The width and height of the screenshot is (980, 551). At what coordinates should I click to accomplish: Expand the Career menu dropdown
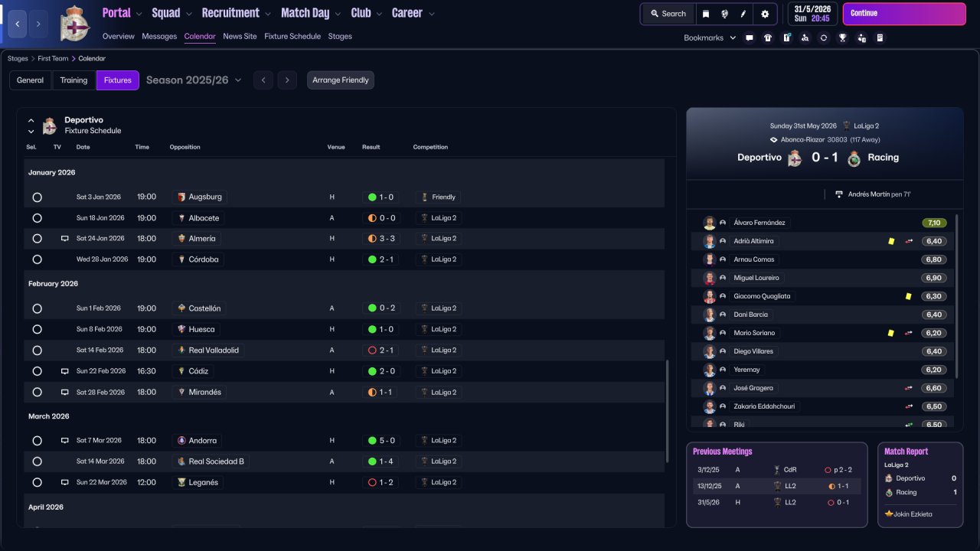pyautogui.click(x=431, y=14)
